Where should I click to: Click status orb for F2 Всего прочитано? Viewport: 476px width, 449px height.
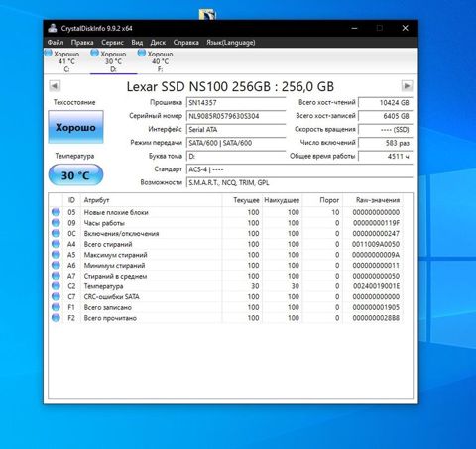coord(56,318)
